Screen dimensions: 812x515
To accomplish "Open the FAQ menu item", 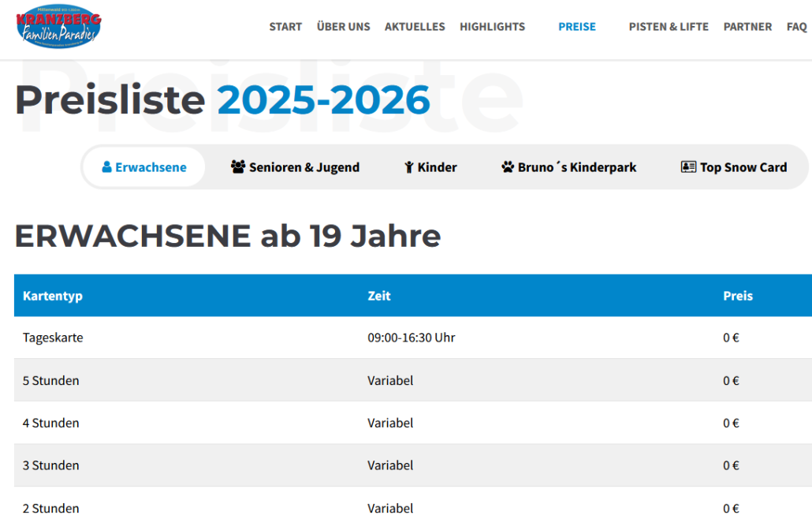I will pos(796,27).
